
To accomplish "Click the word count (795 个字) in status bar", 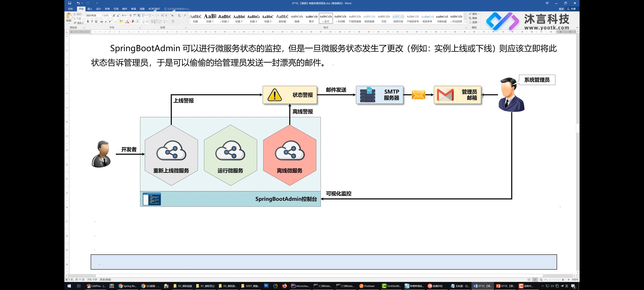I will click(92, 280).
